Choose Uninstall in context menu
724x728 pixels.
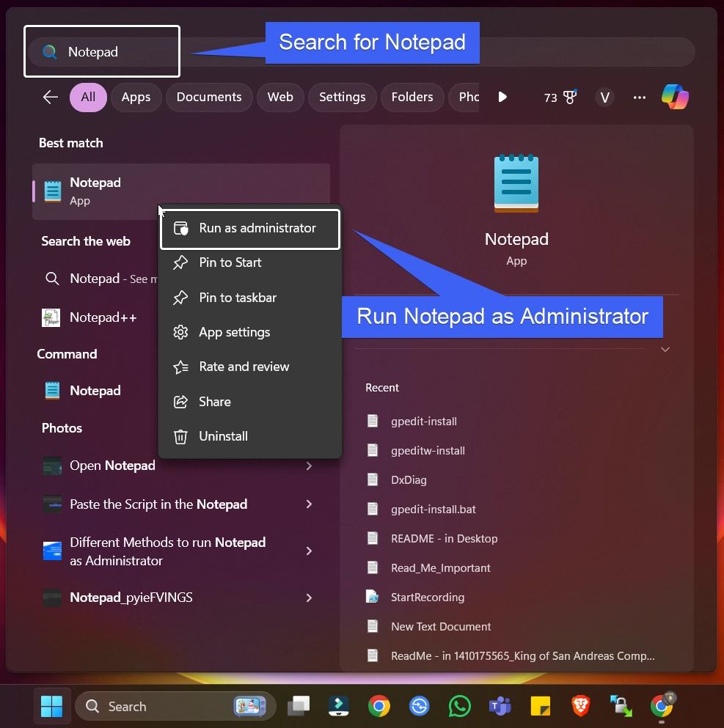[x=250, y=436]
